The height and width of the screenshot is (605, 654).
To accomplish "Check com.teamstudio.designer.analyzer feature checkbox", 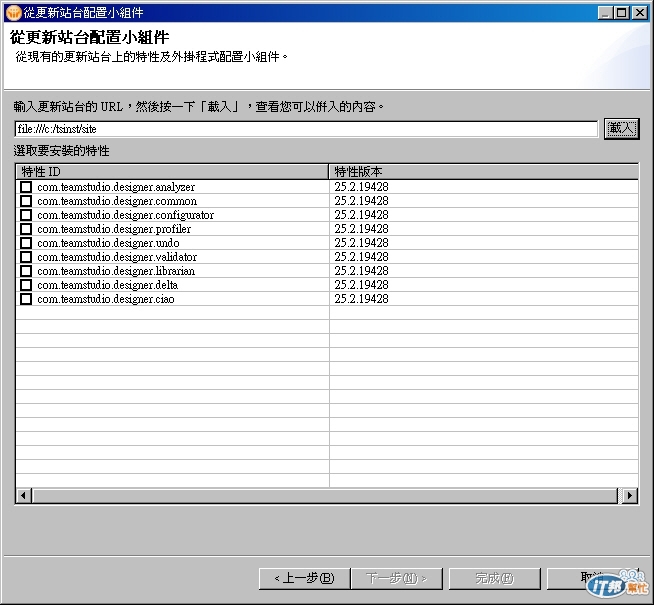I will pyautogui.click(x=26, y=187).
